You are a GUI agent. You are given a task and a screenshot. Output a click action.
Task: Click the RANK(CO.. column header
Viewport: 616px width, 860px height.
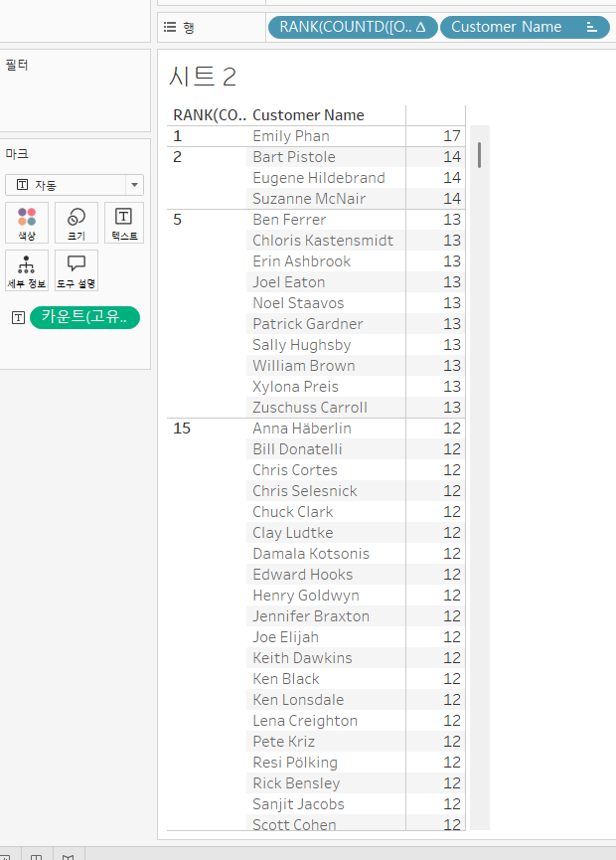[210, 115]
